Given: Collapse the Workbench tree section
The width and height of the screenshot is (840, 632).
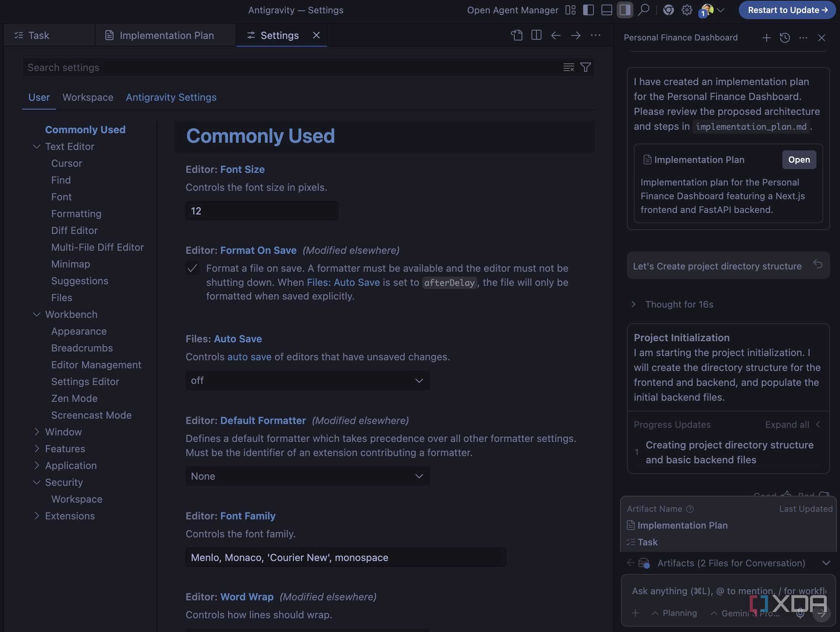Looking at the screenshot, I should point(37,314).
